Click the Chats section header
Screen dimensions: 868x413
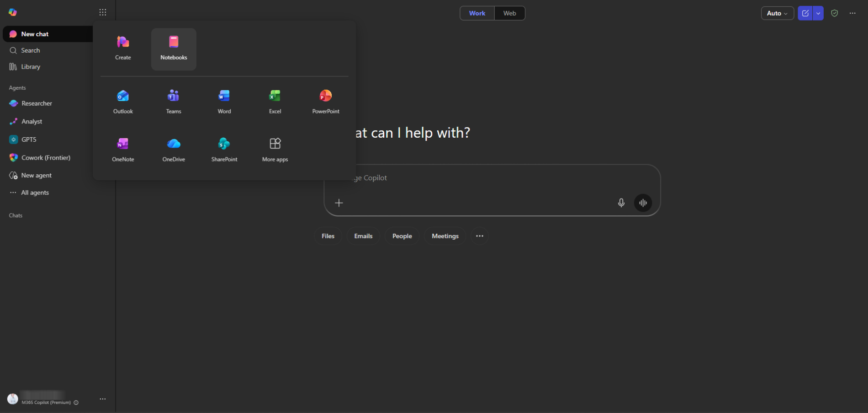coord(16,215)
